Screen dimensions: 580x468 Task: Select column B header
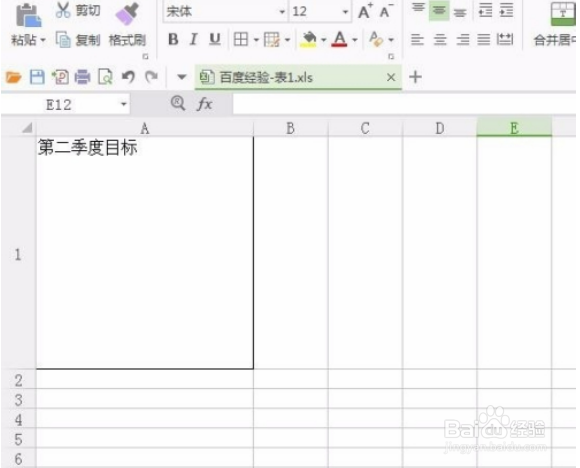coord(291,128)
